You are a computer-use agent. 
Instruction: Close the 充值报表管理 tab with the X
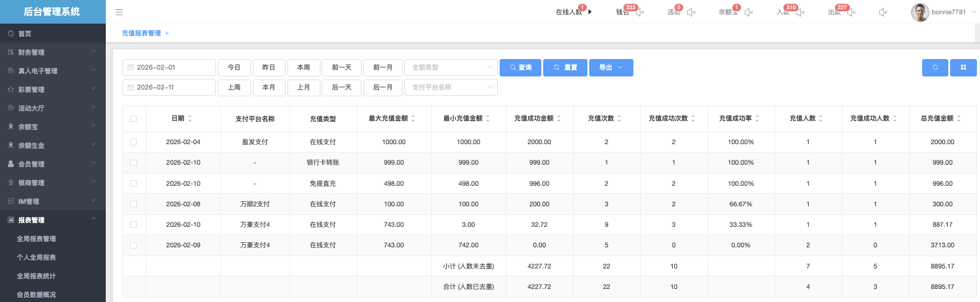click(x=167, y=34)
